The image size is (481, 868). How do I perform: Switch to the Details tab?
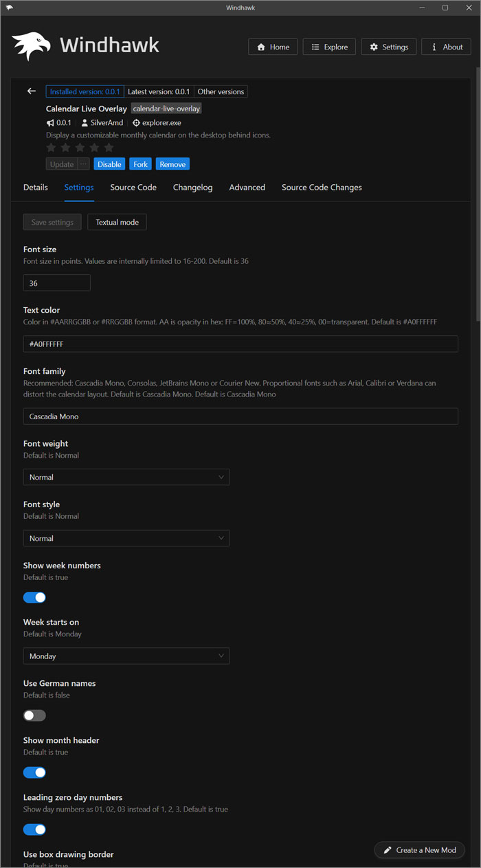(36, 187)
